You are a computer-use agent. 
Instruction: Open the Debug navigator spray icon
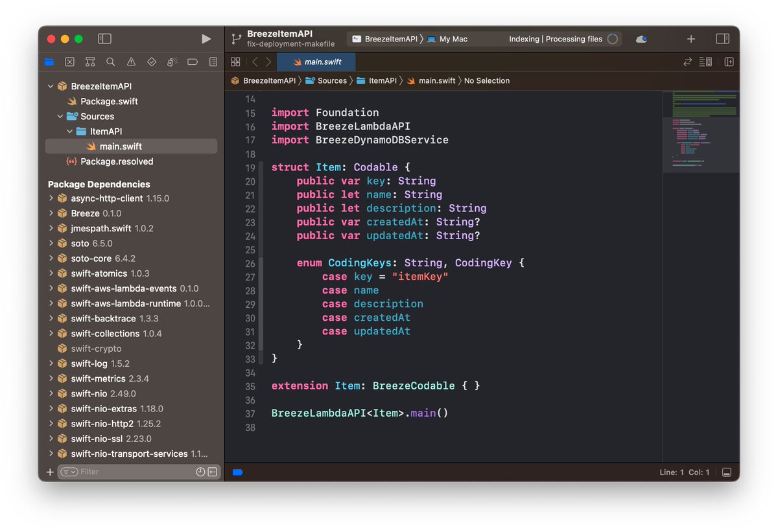pos(172,62)
